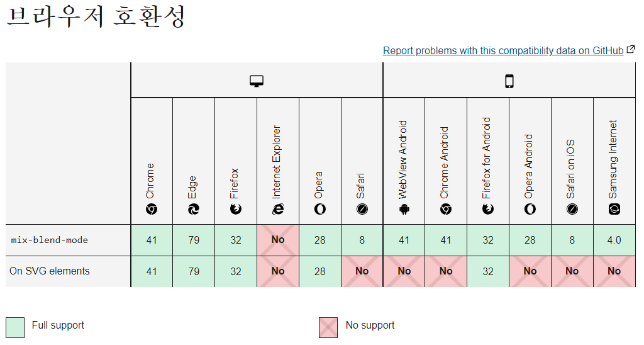Screen dimensions: 644x345
Task: Click the red No support legend swatch
Action: pos(328,327)
